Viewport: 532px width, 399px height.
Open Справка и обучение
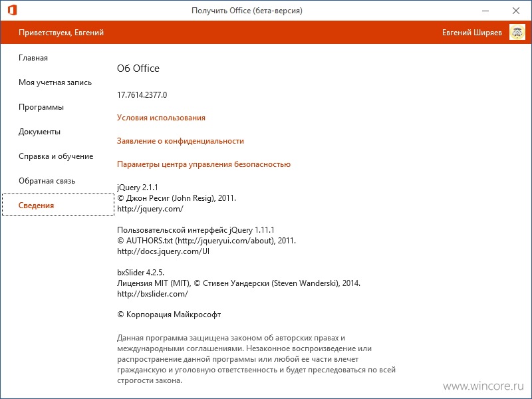tap(56, 156)
